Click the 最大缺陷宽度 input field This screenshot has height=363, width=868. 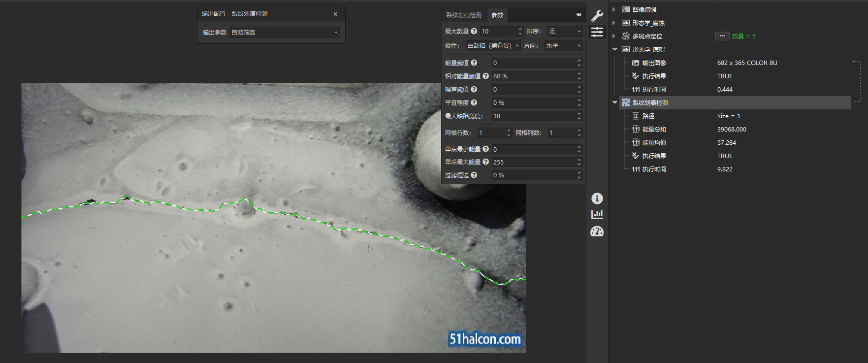click(x=534, y=116)
